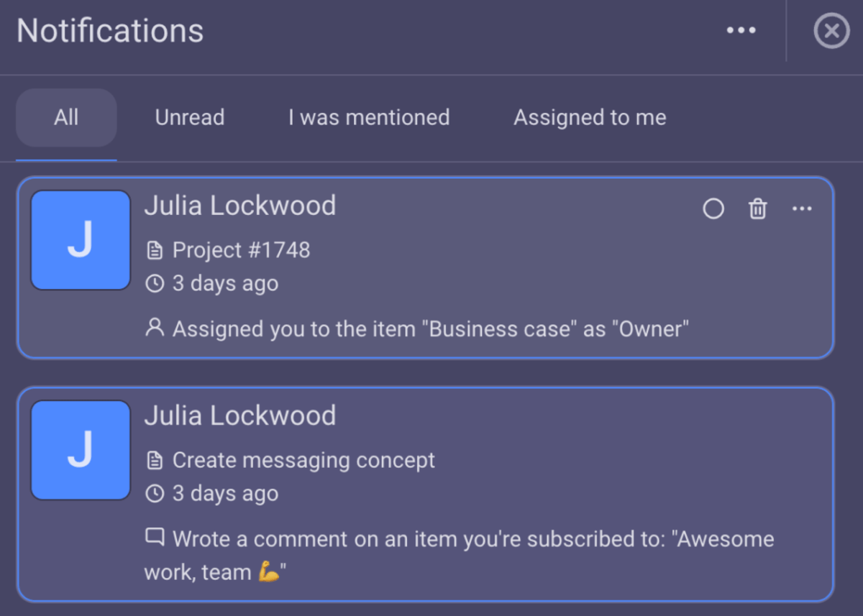The image size is (863, 616).
Task: Select the Assigned to me filter
Action: (589, 117)
